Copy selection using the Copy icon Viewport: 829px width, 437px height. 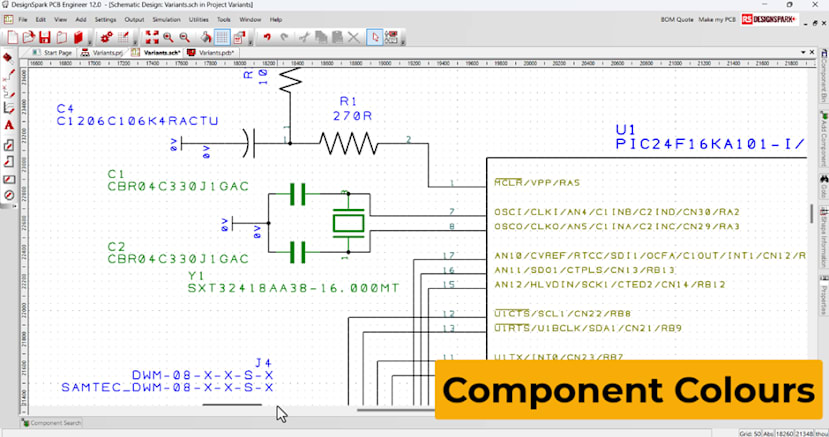(320, 37)
